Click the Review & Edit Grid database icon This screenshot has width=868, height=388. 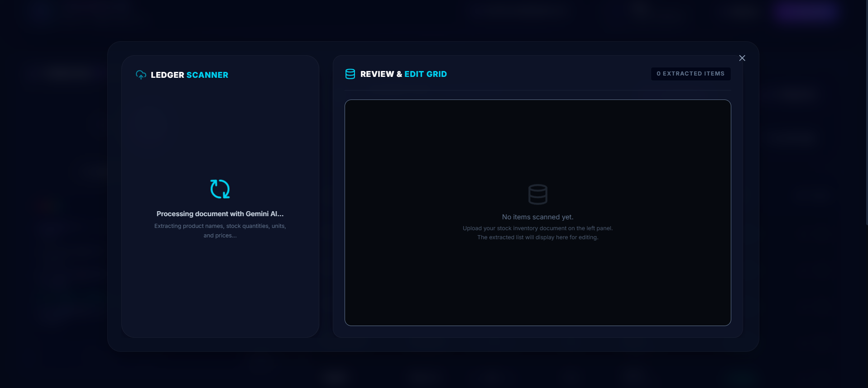(x=350, y=74)
